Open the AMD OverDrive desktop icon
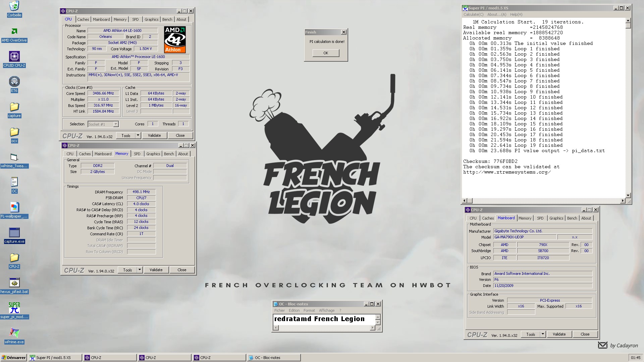The height and width of the screenshot is (362, 644). tap(14, 31)
